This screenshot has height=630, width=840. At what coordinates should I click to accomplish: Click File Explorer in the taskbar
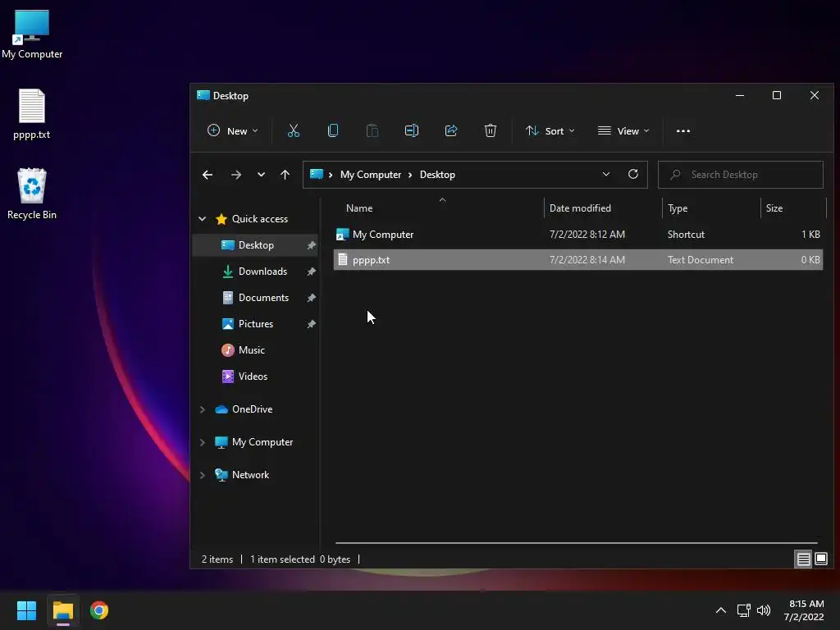[x=62, y=610]
